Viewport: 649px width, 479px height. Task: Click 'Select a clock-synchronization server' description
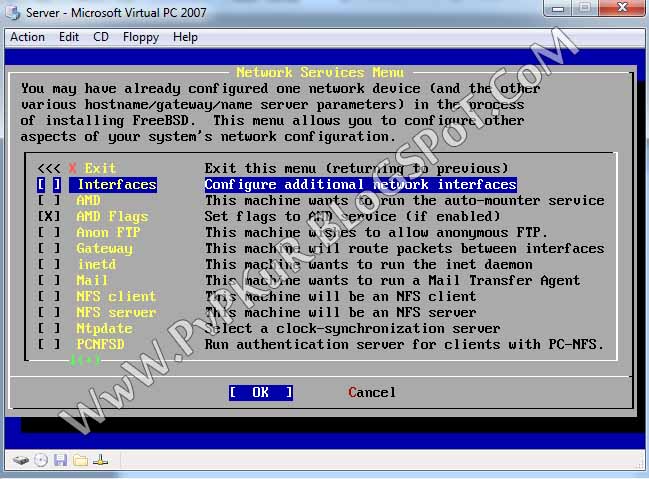(352, 329)
